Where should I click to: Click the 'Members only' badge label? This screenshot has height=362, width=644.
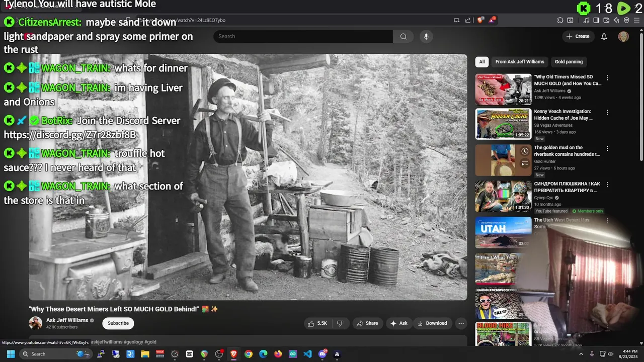click(x=587, y=211)
